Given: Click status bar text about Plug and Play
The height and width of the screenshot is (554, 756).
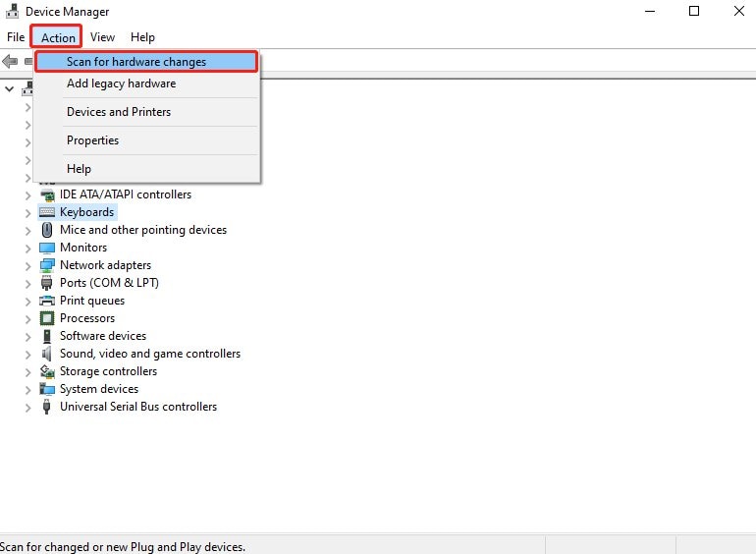Looking at the screenshot, I should coord(123,547).
